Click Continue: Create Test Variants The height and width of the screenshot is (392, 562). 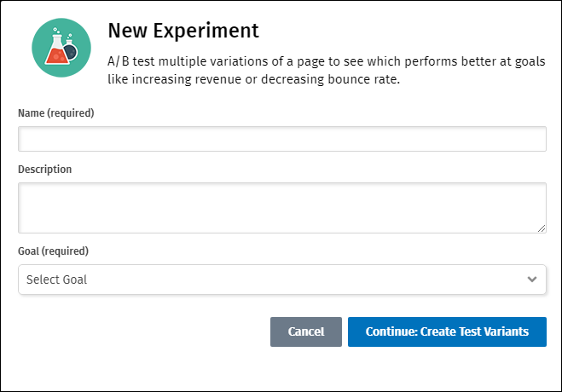(x=447, y=331)
